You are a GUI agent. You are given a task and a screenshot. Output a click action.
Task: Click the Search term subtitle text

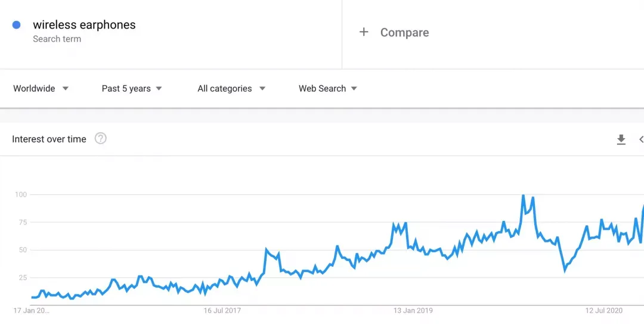[x=57, y=39]
